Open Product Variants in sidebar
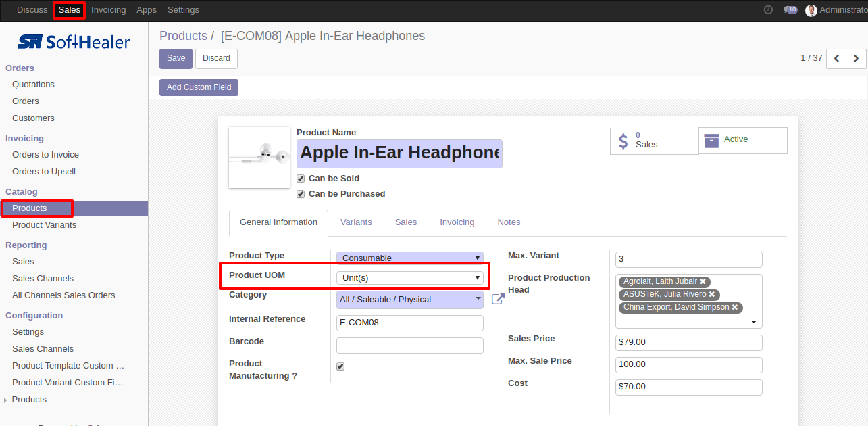868x426 pixels. (44, 225)
